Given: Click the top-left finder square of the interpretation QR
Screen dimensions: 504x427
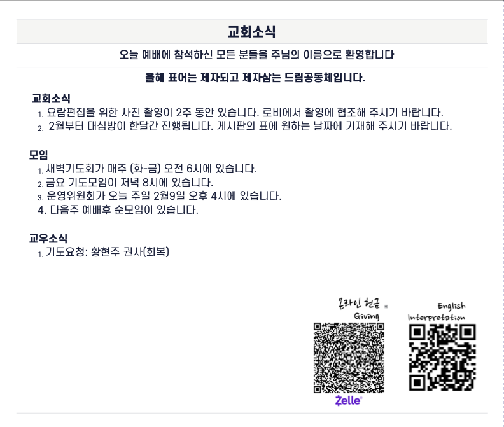Looking at the screenshot, I should click(x=417, y=332).
